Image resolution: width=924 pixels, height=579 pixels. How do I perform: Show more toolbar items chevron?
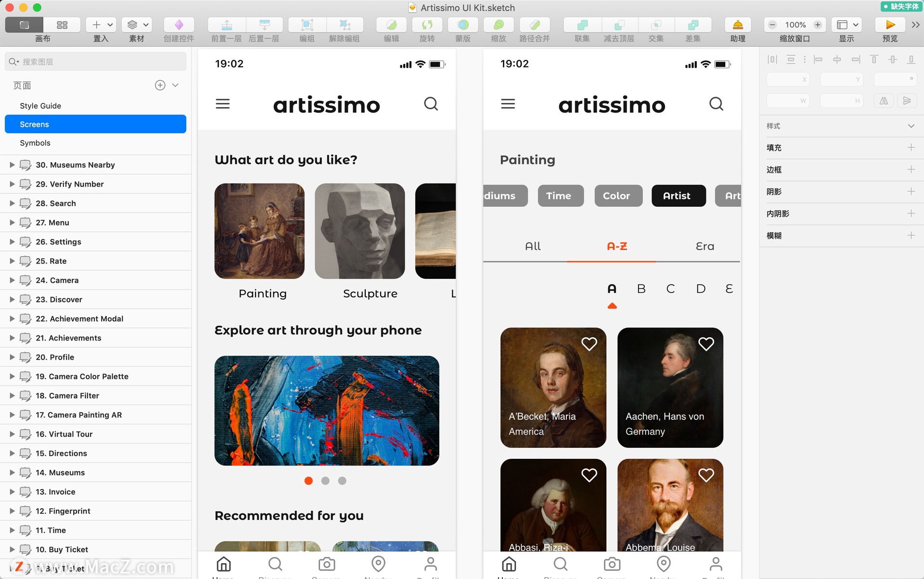[x=915, y=25]
